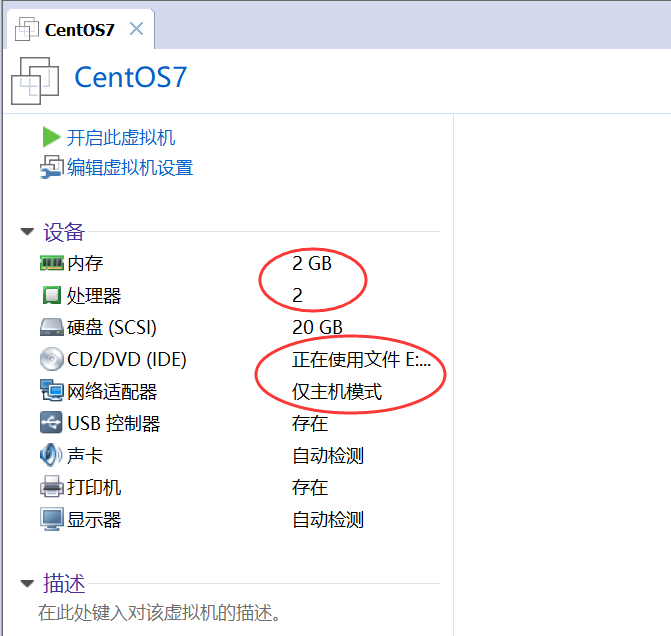Click the 正在使用文件 E:... value
671x636 pixels.
pyautogui.click(x=361, y=360)
